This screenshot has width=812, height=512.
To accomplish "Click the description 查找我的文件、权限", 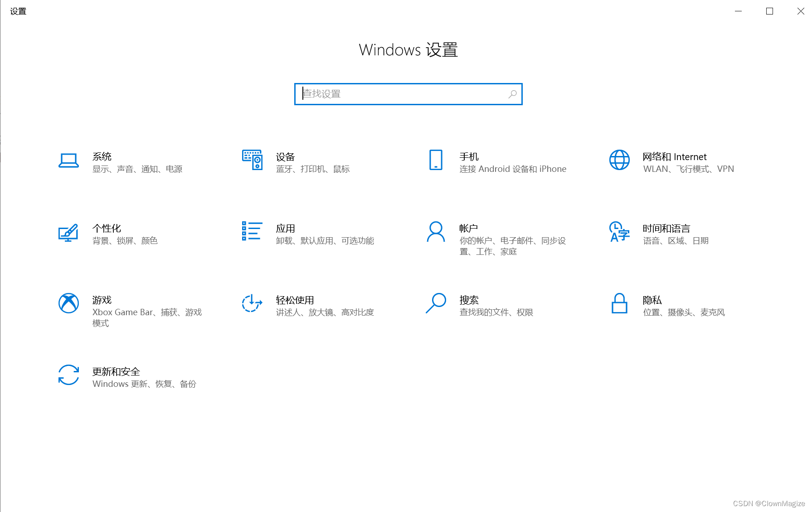I will coord(496,312).
